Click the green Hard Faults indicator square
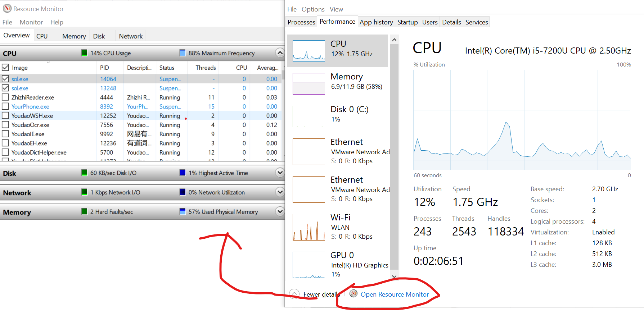 (84, 211)
